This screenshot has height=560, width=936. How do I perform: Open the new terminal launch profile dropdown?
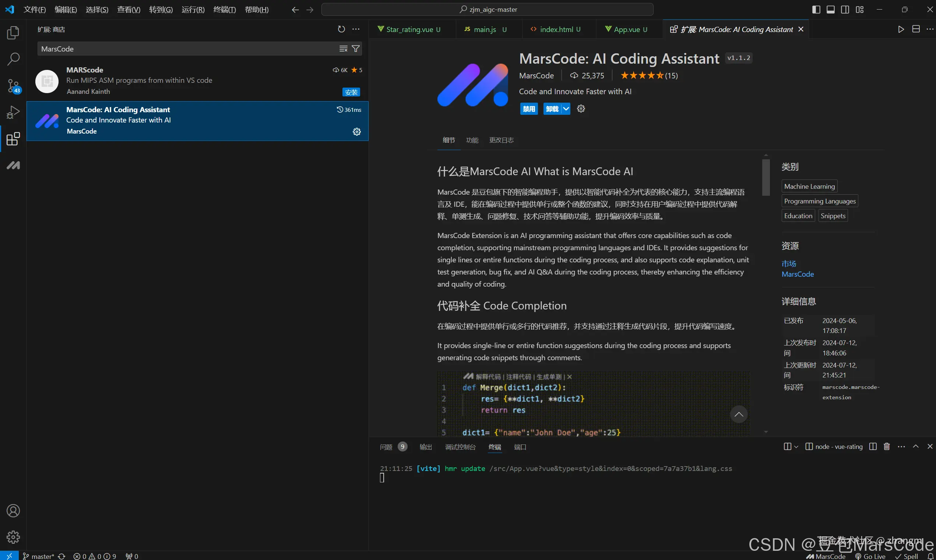[x=796, y=447]
